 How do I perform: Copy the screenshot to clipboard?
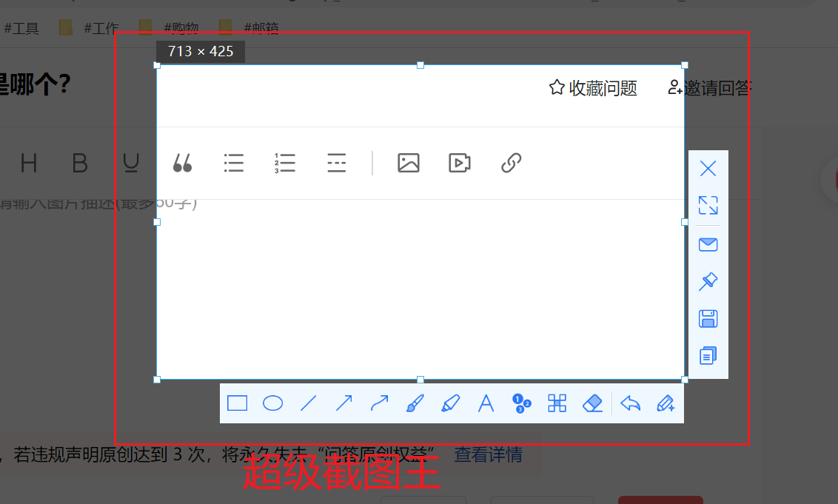(x=708, y=356)
